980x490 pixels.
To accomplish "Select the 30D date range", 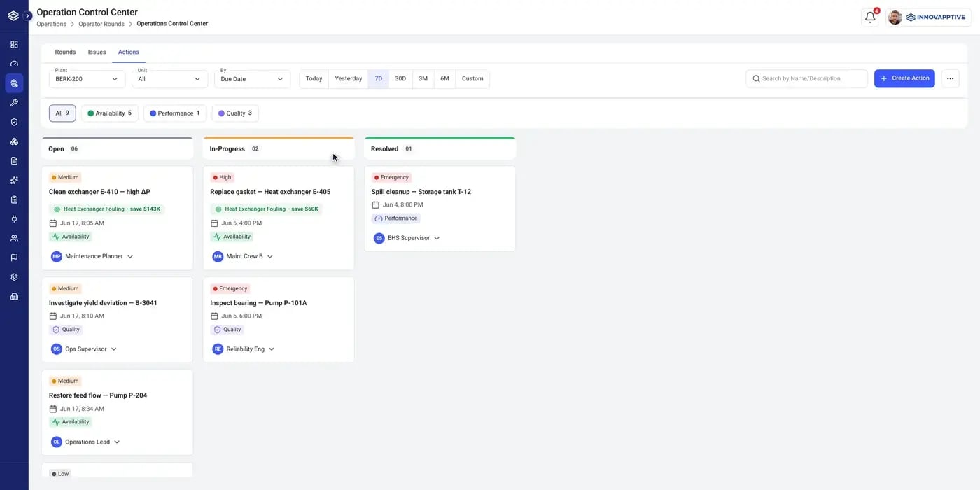I will point(400,79).
